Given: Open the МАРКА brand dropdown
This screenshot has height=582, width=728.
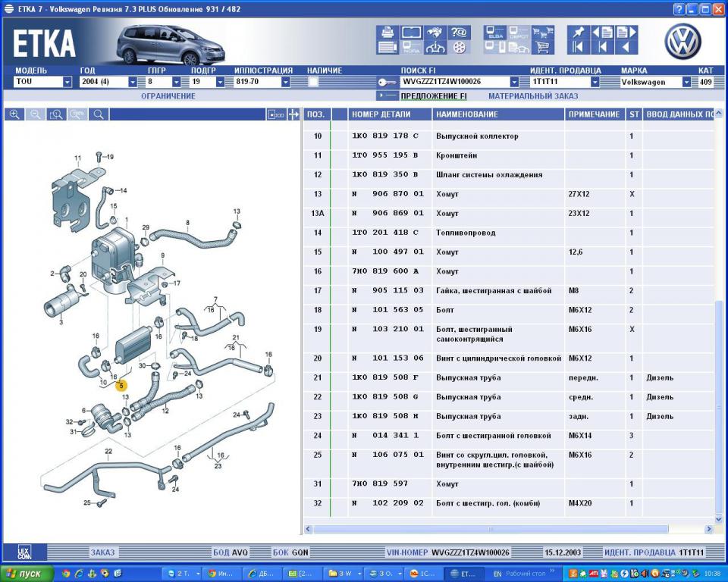Looking at the screenshot, I should 686,82.
